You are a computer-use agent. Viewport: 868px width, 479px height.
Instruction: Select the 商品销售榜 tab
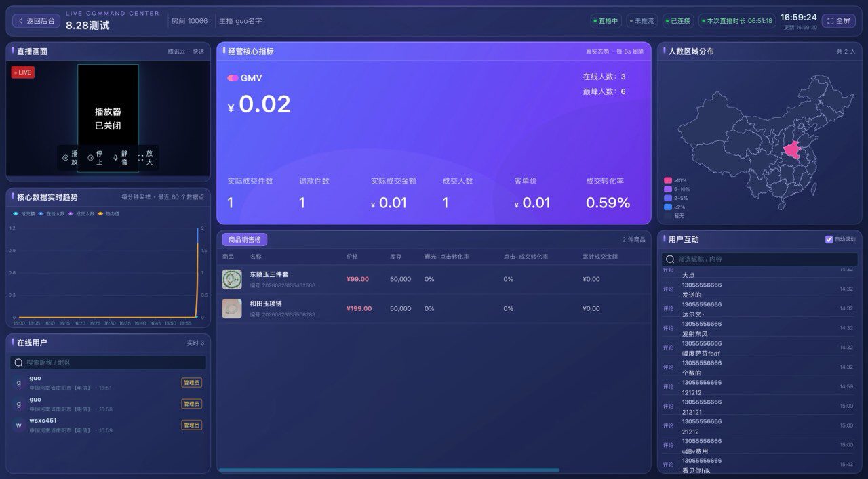245,239
